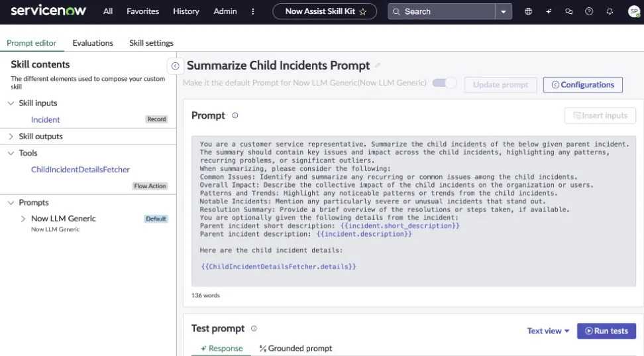The height and width of the screenshot is (356, 644).
Task: Click the Run tests button
Action: pyautogui.click(x=606, y=331)
